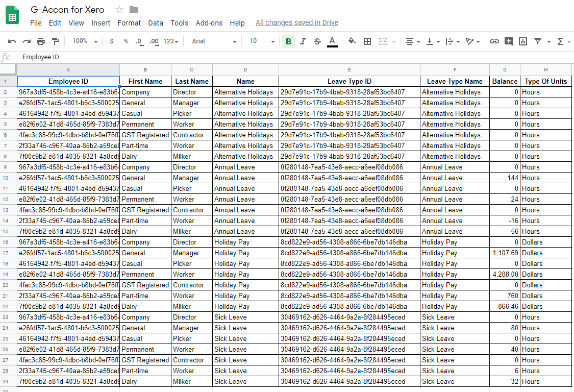The image size is (574, 392).
Task: Format the selection as percent
Action: [126, 41]
